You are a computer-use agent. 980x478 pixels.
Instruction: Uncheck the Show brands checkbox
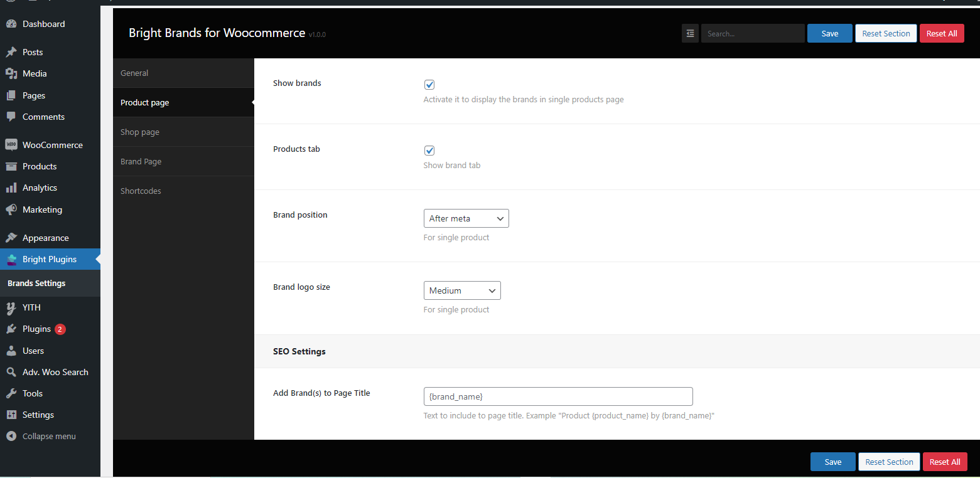429,85
